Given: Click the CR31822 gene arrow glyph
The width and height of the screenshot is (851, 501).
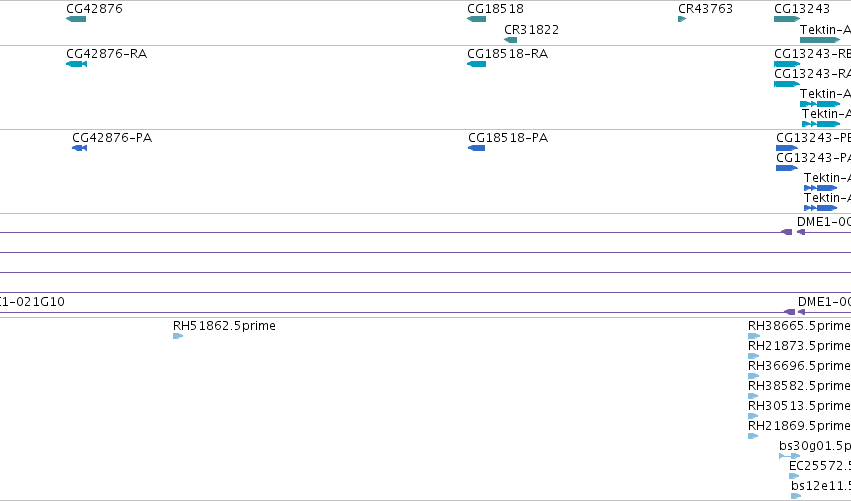Looking at the screenshot, I should (x=510, y=40).
